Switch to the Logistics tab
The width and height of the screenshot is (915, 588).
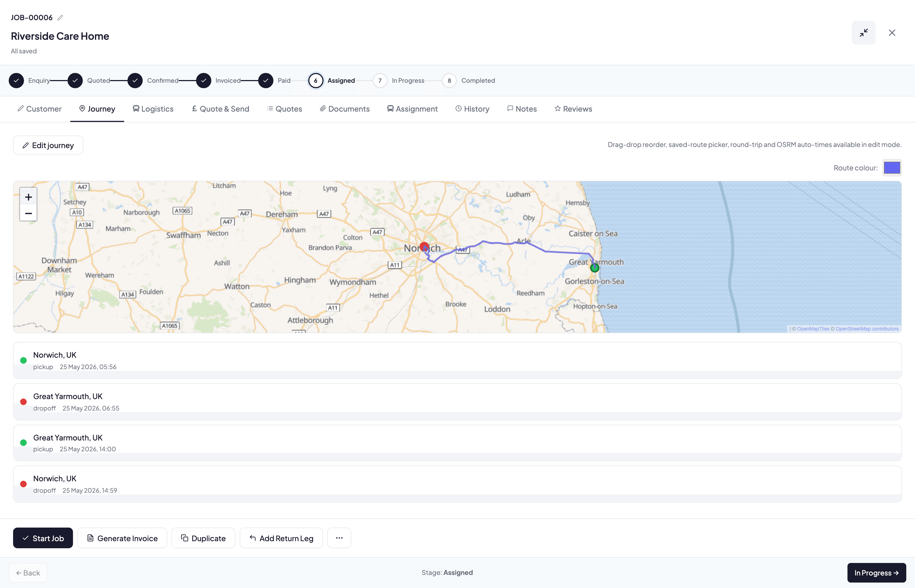153,109
